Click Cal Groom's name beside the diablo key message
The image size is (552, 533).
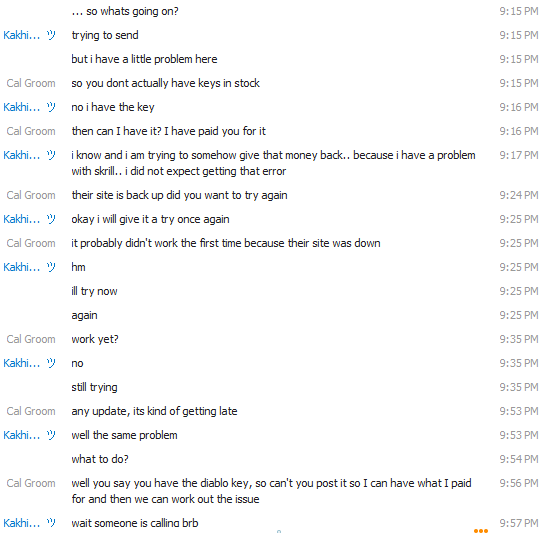click(x=31, y=483)
